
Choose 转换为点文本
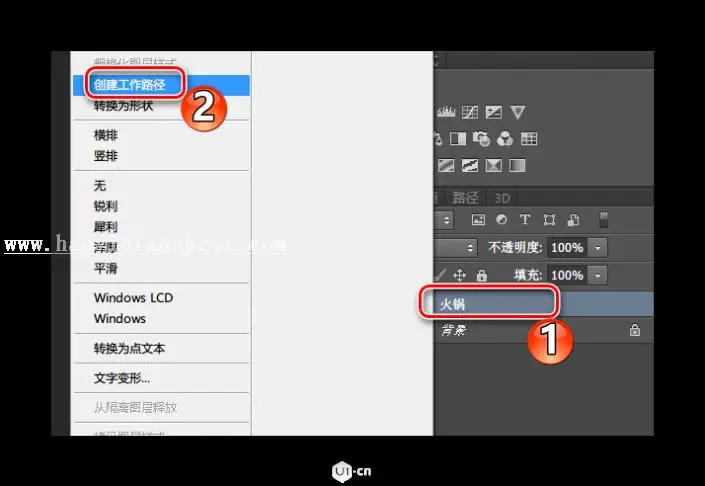[x=161, y=348]
